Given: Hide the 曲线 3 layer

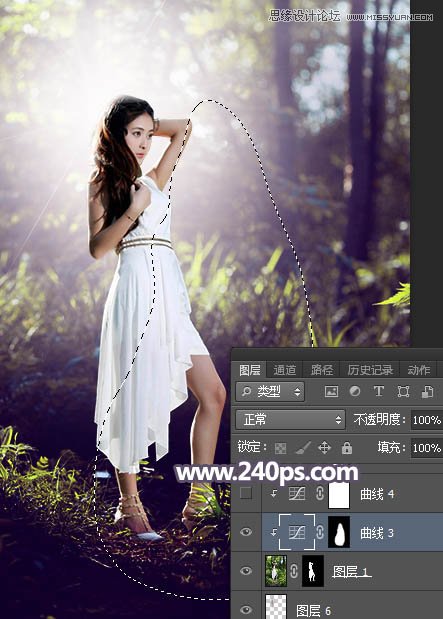Looking at the screenshot, I should 246,532.
